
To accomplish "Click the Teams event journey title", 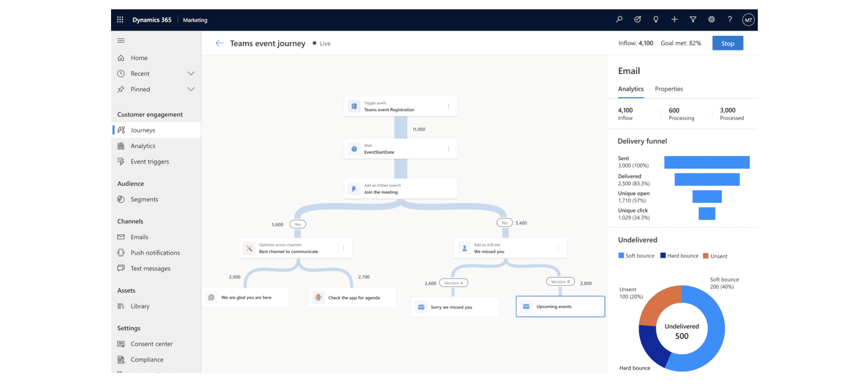I will click(267, 43).
